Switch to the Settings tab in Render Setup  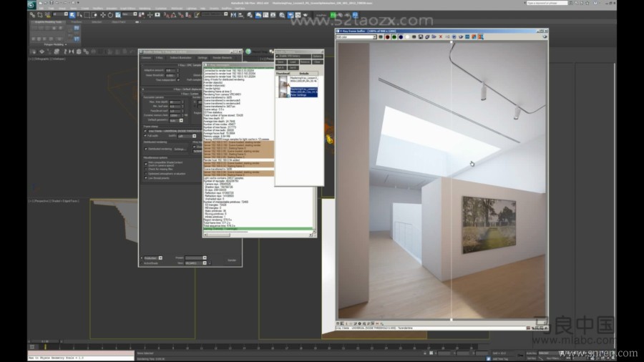[203, 57]
